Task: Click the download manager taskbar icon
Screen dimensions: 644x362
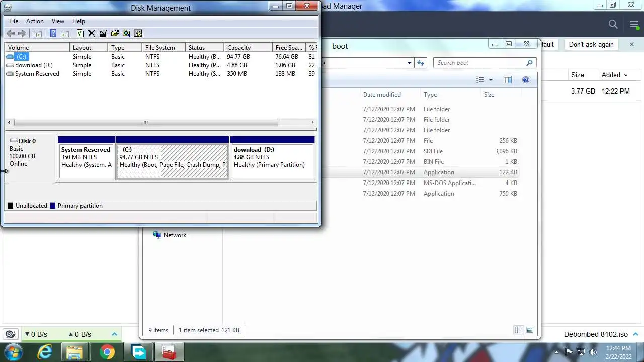Action: 138,352
